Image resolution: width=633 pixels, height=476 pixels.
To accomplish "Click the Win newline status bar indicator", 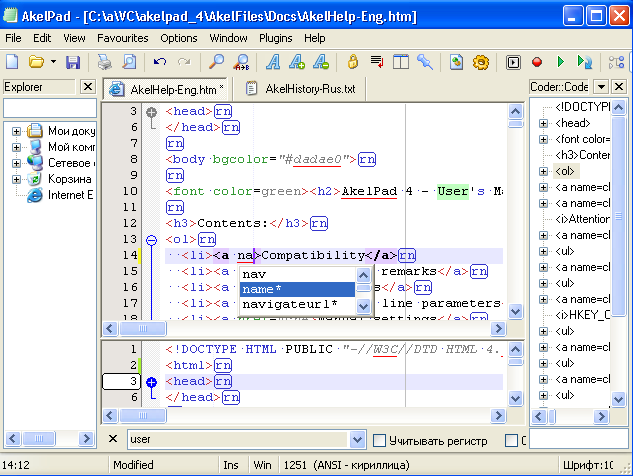I will pyautogui.click(x=262, y=465).
